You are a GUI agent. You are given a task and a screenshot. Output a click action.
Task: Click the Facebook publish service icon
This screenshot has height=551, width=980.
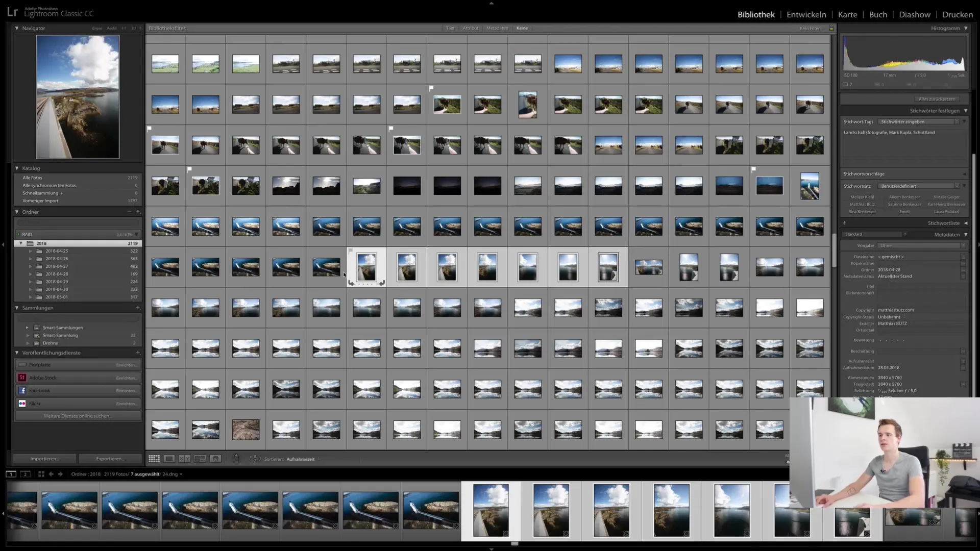pyautogui.click(x=22, y=390)
